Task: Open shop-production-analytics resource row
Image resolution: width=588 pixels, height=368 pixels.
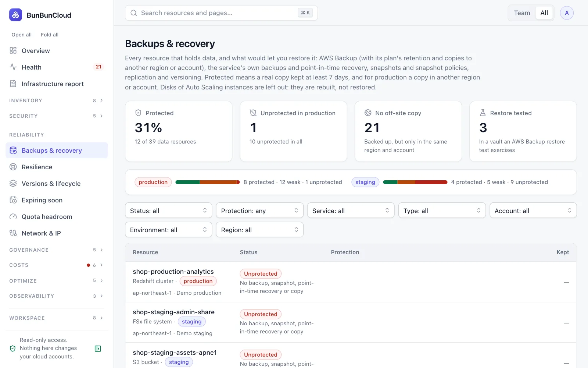Action: [351, 282]
